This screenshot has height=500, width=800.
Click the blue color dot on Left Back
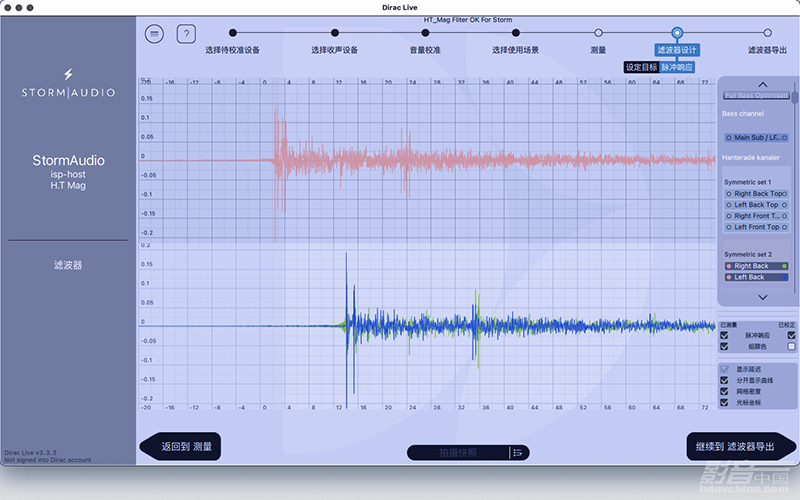[x=785, y=278]
